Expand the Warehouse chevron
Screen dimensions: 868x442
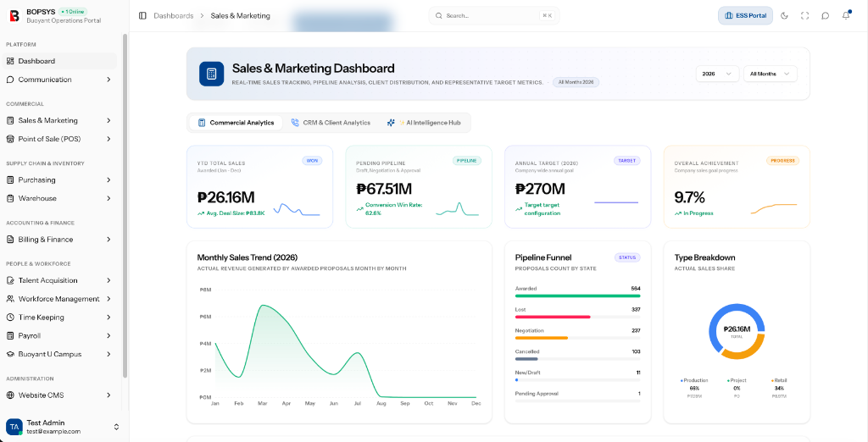point(108,198)
